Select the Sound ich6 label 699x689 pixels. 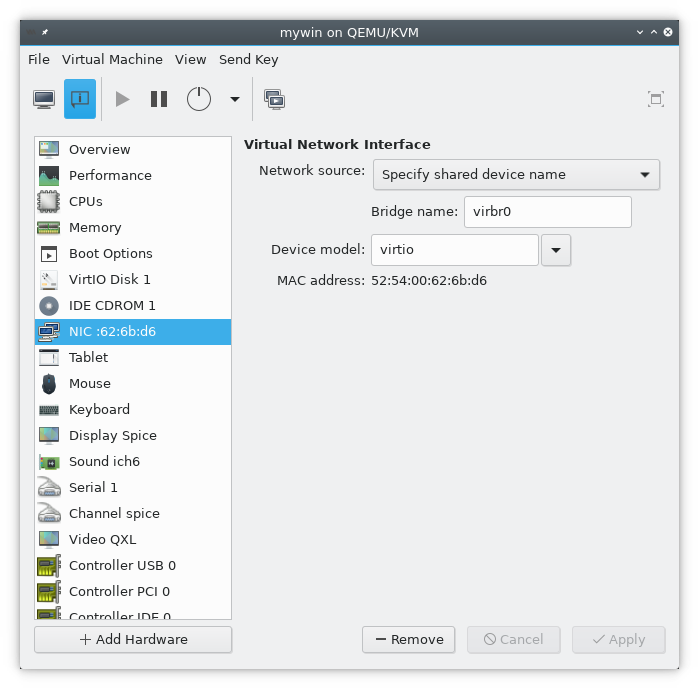point(104,462)
